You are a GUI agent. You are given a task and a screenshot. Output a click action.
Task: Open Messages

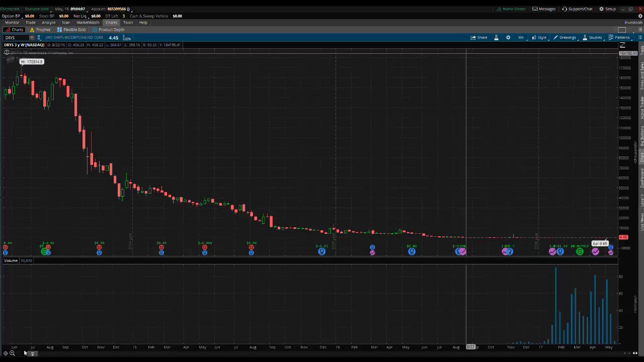point(544,9)
